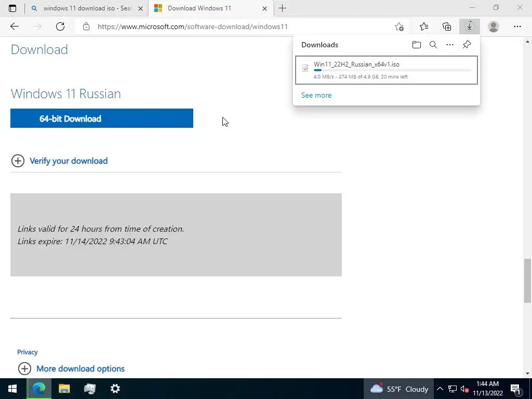Screen dimensions: 532x399
Task: Switch to the windows 11 download iso tab
Action: (x=87, y=8)
